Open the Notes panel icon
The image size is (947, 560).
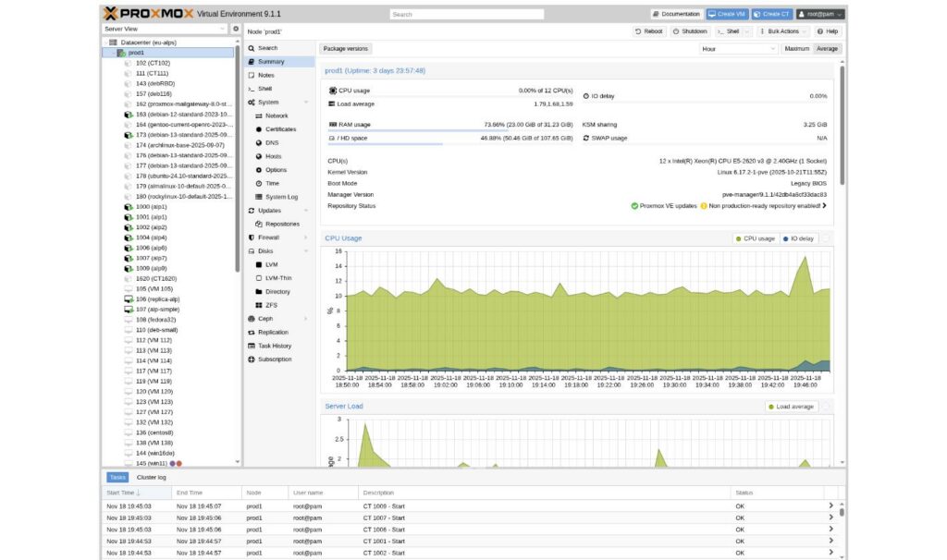click(x=252, y=75)
